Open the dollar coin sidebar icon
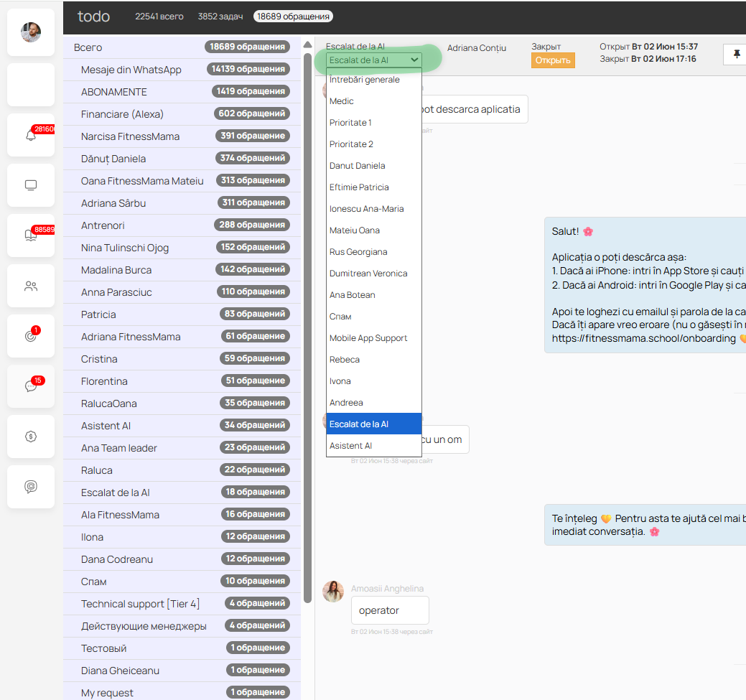This screenshot has width=746, height=700. click(x=31, y=437)
